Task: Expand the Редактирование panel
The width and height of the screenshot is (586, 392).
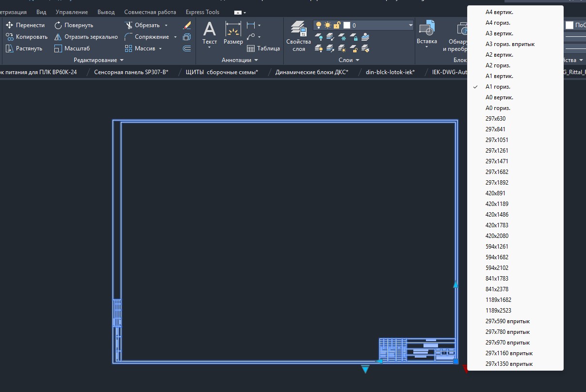Action: click(x=99, y=60)
